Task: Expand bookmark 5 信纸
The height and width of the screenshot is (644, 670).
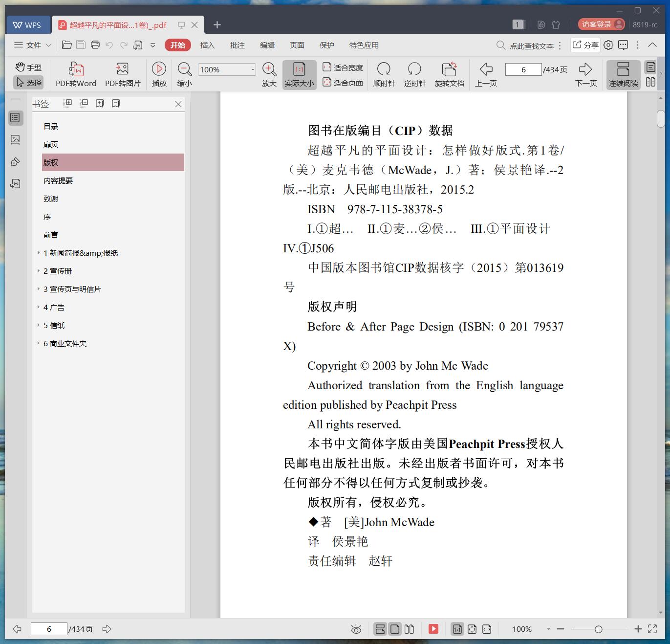Action: (39, 325)
